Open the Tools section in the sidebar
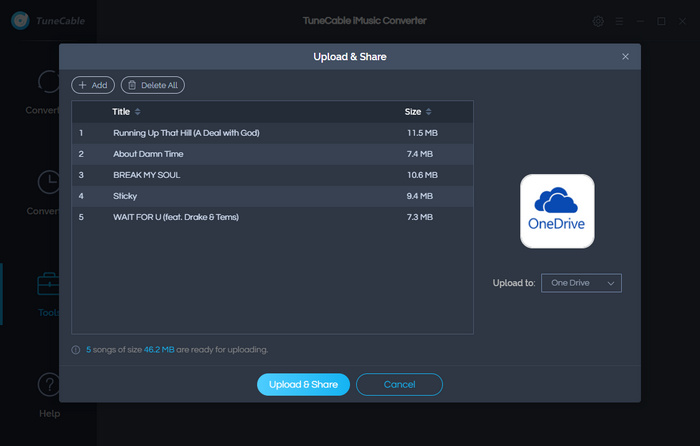The image size is (700, 446). coord(48,295)
